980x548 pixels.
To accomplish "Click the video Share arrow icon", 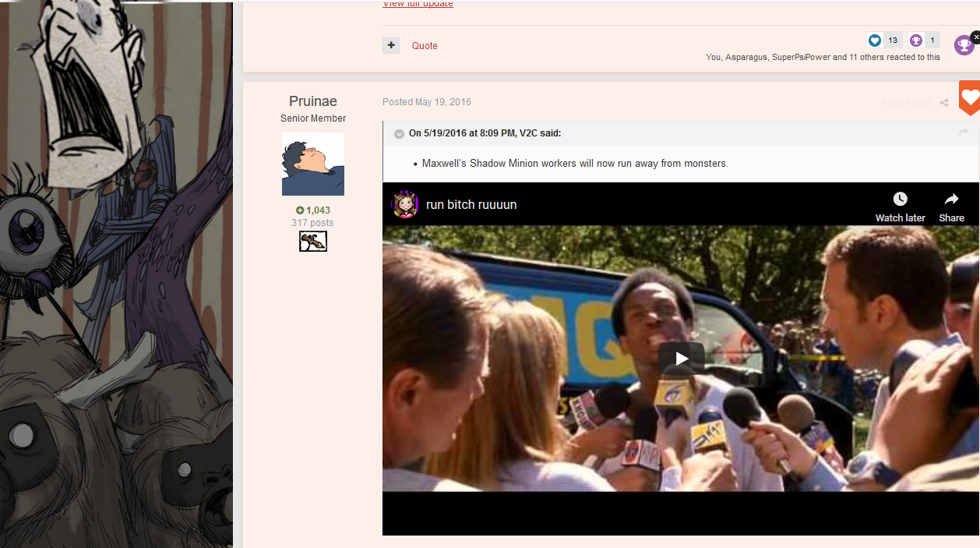I will coord(951,200).
